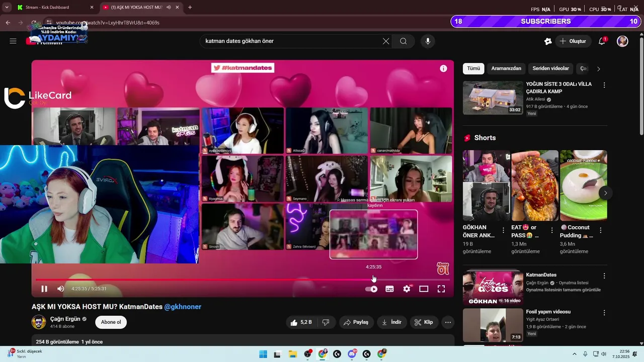Start voice search with microphone
The width and height of the screenshot is (644, 362).
[x=428, y=41]
